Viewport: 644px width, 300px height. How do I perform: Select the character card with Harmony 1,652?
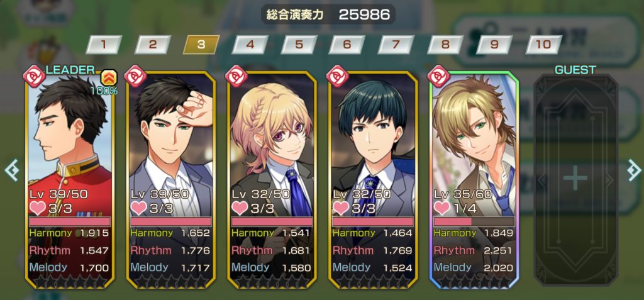[170, 180]
